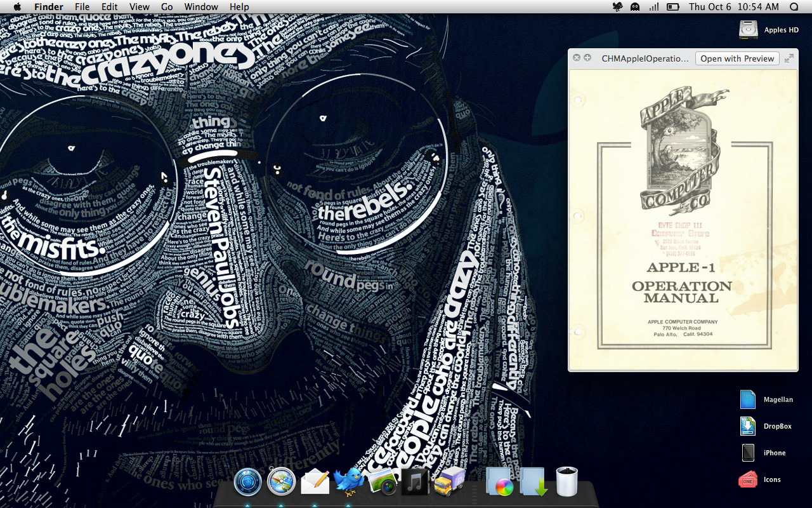Open photo camera app in Dock

coord(383,482)
